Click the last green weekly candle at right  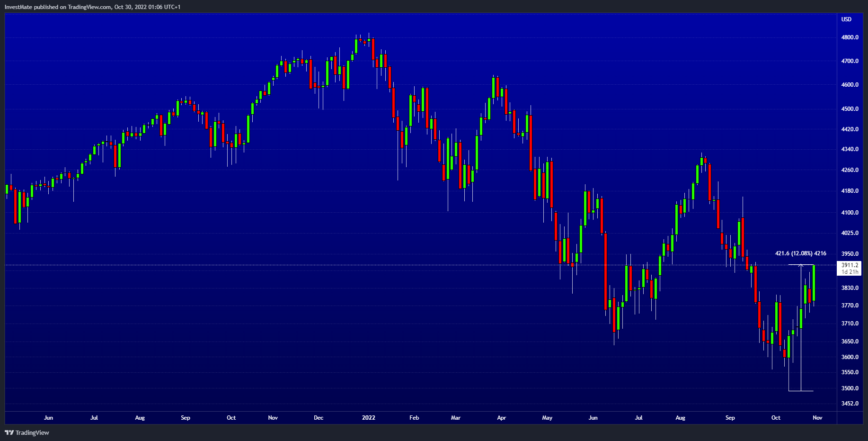point(814,283)
